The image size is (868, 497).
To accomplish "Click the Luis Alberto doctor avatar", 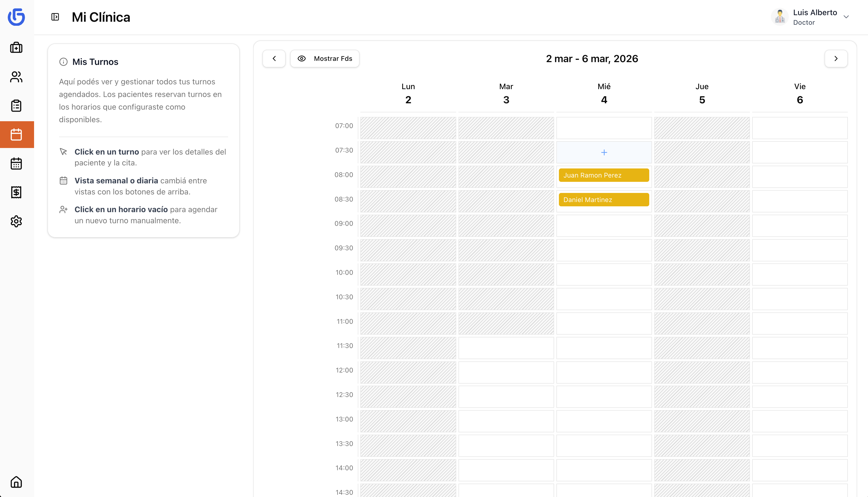I will (x=780, y=16).
